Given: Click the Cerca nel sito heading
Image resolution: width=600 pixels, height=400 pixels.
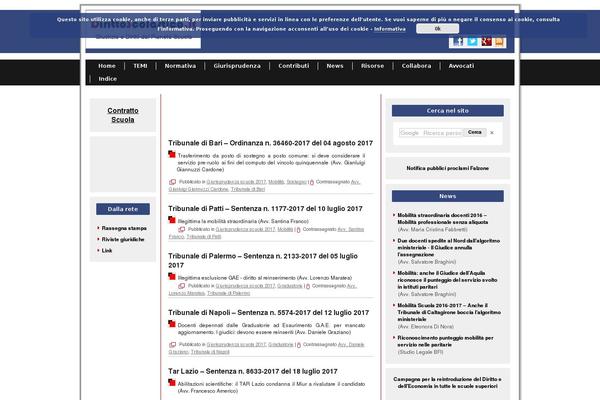Looking at the screenshot, I should pos(447,111).
